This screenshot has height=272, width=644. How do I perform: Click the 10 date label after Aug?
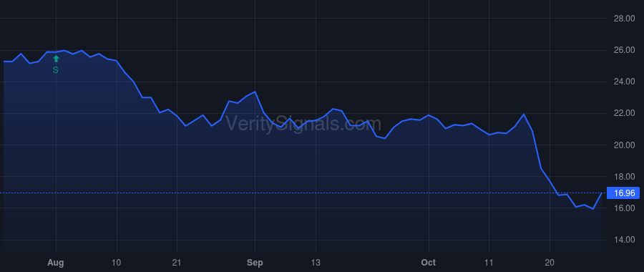tap(117, 263)
